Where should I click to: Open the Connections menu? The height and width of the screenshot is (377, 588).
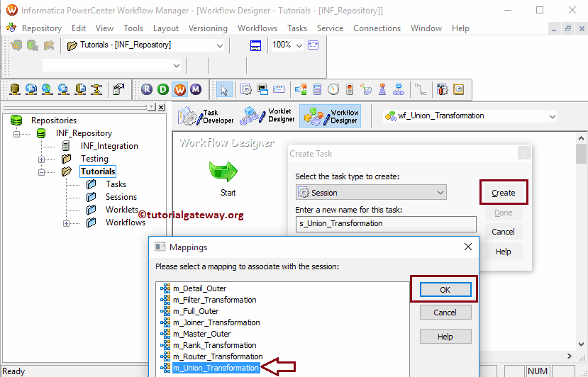(377, 28)
